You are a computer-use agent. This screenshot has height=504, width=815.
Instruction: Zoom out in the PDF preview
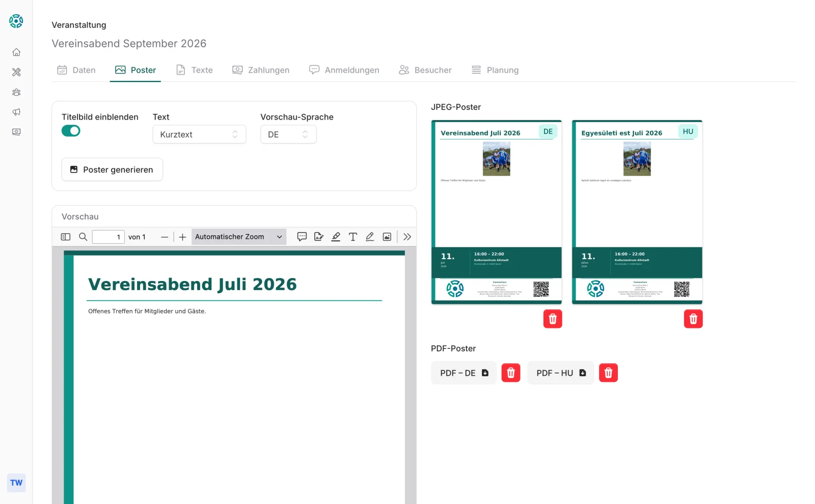coord(164,237)
